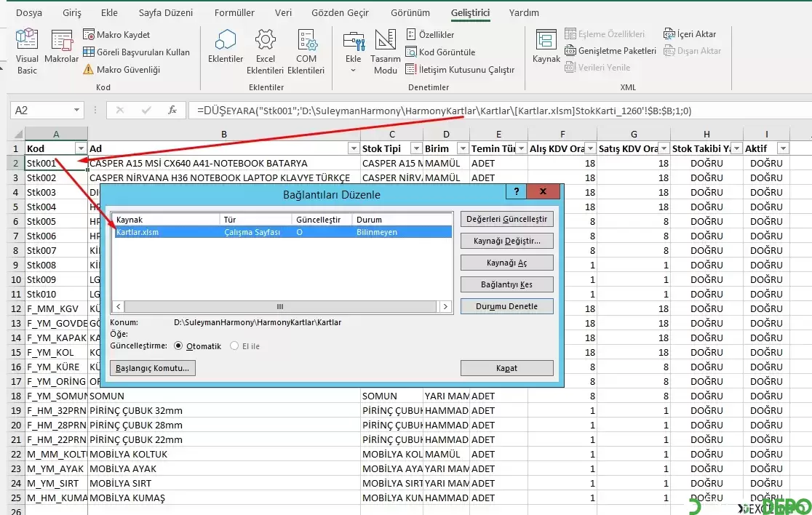
Task: Open the XML Kaynak pane
Action: click(546, 47)
